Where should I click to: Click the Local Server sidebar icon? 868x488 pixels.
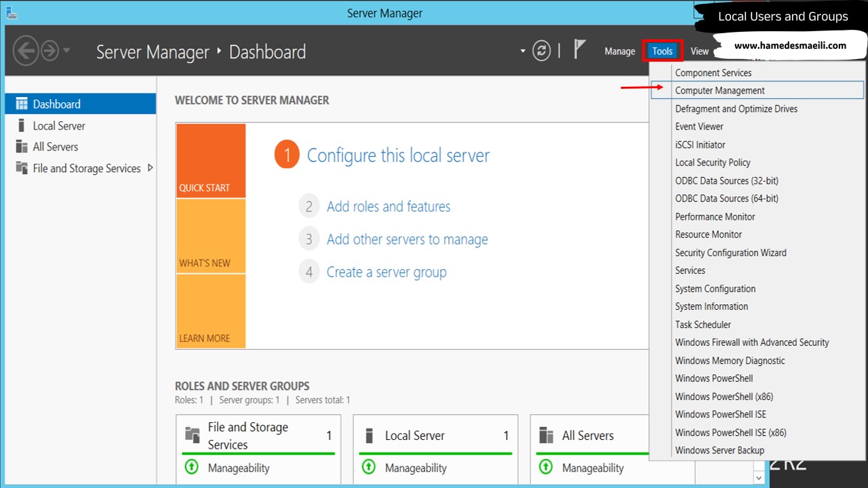coord(22,125)
